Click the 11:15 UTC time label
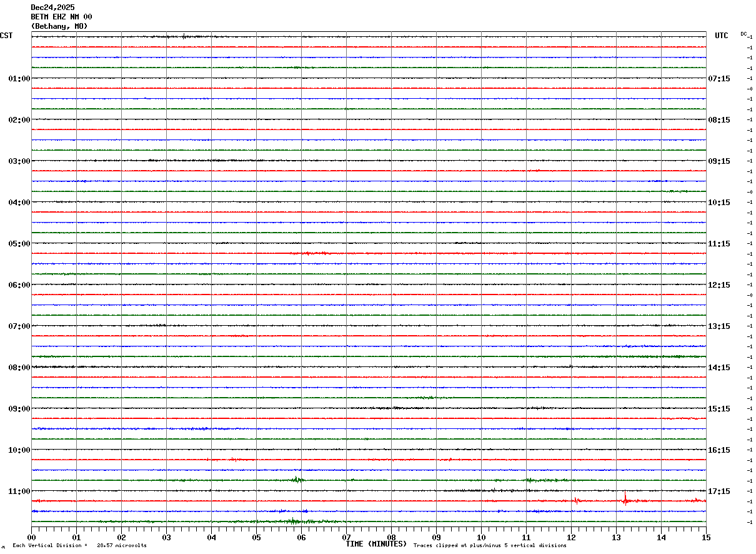The width and height of the screenshot is (756, 554). click(719, 243)
